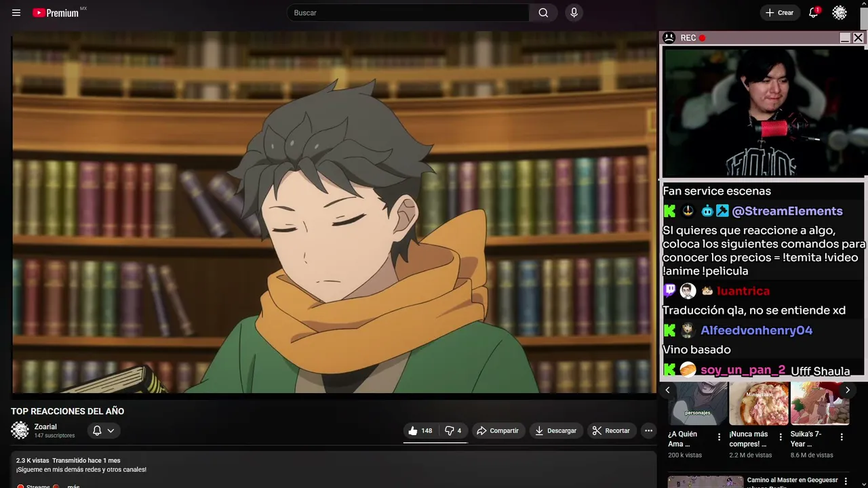Open the Suika's 7-Year video thumbnail

click(x=820, y=403)
